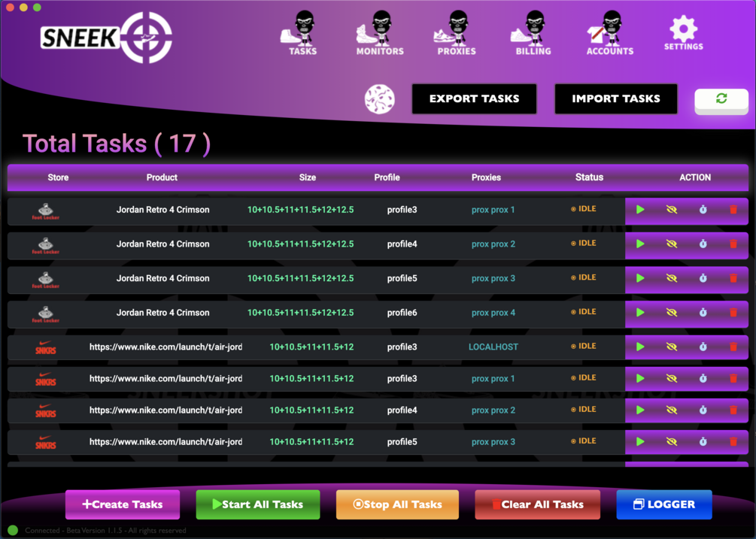
Task: Toggle visibility on SNKRS LOCALHOST task
Action: (x=671, y=347)
